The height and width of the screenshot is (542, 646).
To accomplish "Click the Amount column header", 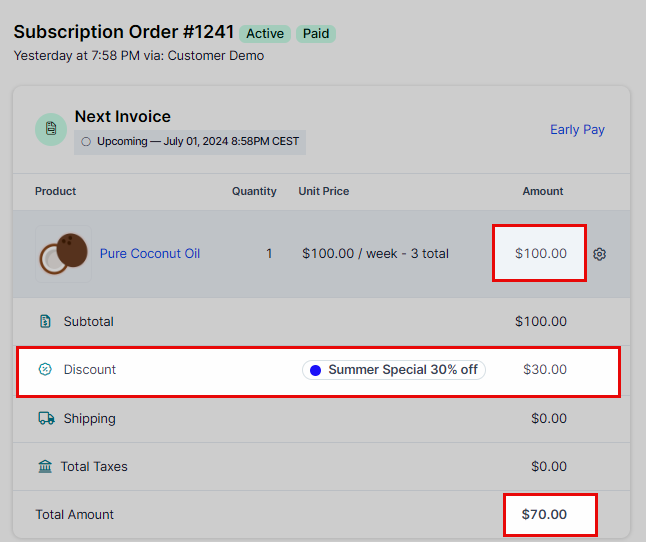I will tap(543, 191).
